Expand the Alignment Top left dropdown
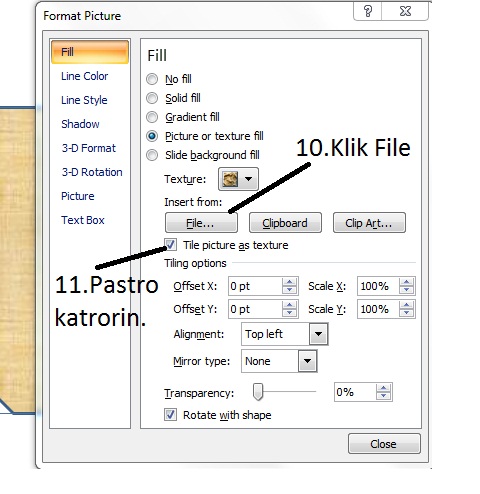The height and width of the screenshot is (494, 480). coord(318,334)
